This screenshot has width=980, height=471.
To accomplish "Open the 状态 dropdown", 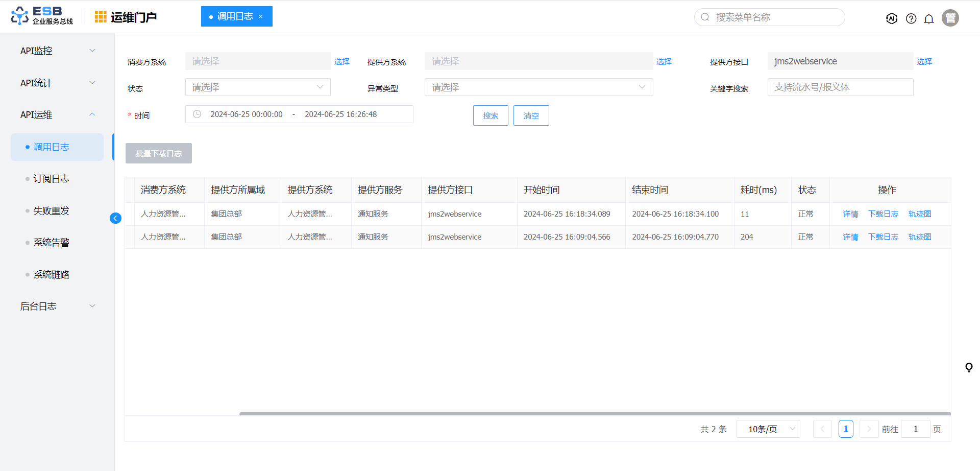I will pos(258,87).
